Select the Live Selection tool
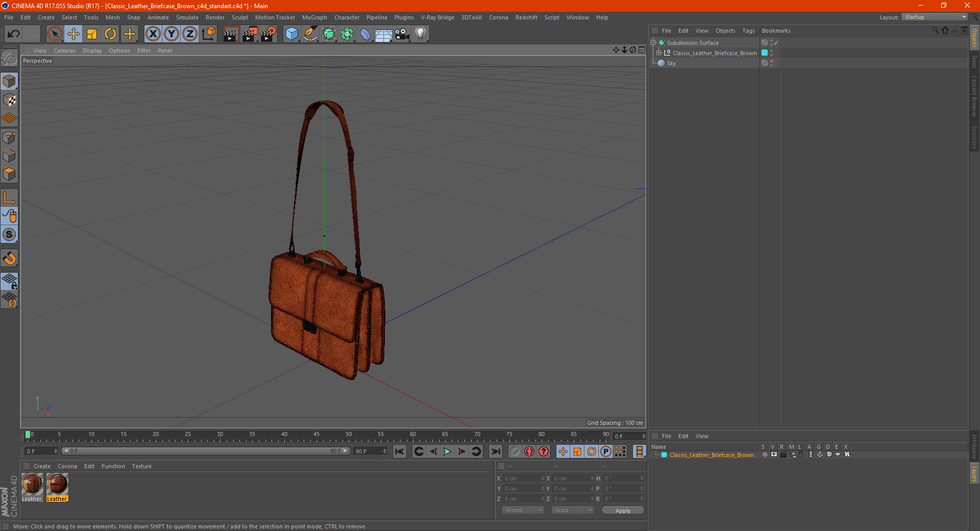 pyautogui.click(x=55, y=34)
